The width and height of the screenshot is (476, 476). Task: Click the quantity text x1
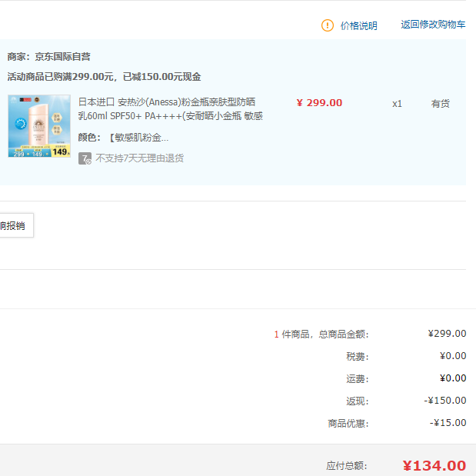[397, 104]
